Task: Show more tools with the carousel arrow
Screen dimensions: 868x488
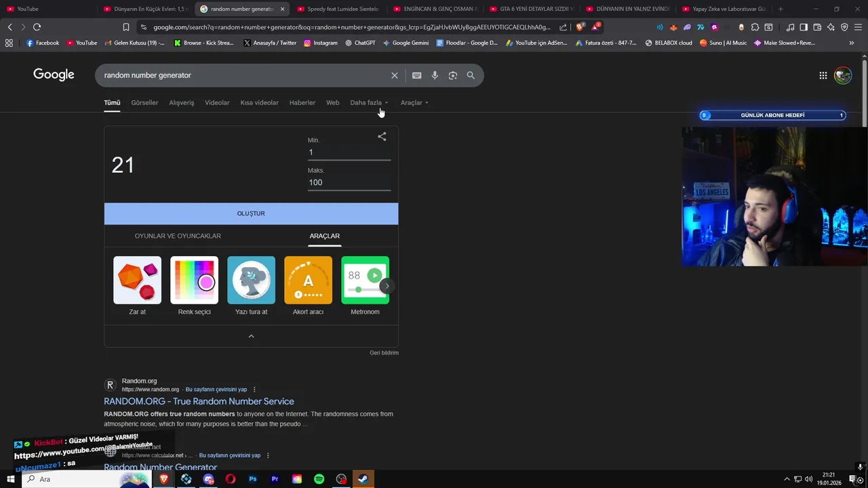Action: (x=387, y=286)
